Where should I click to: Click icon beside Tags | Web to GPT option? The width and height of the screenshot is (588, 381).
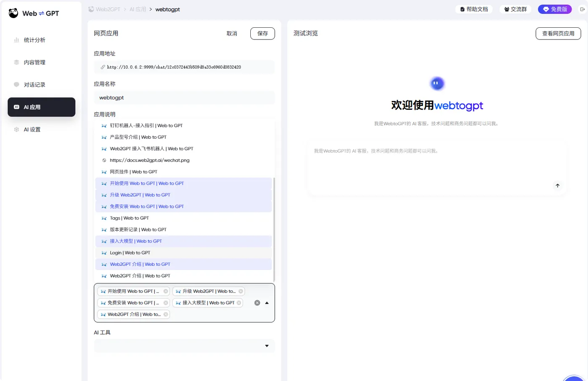pos(104,218)
